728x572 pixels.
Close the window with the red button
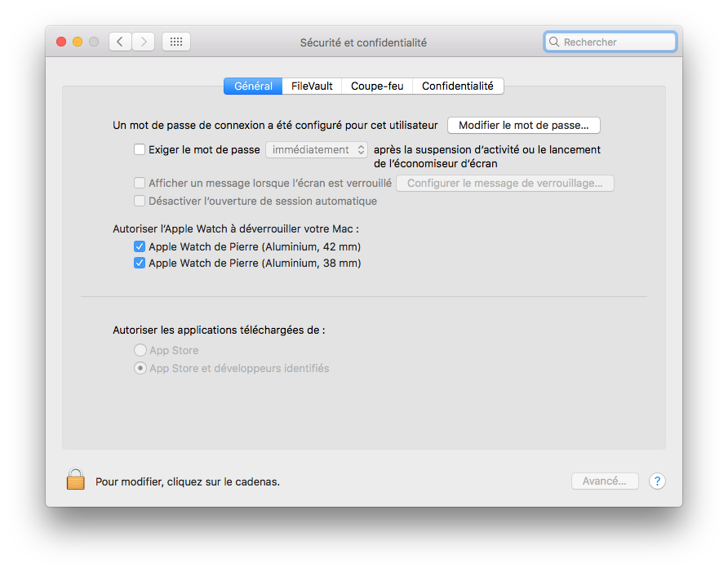click(x=61, y=42)
